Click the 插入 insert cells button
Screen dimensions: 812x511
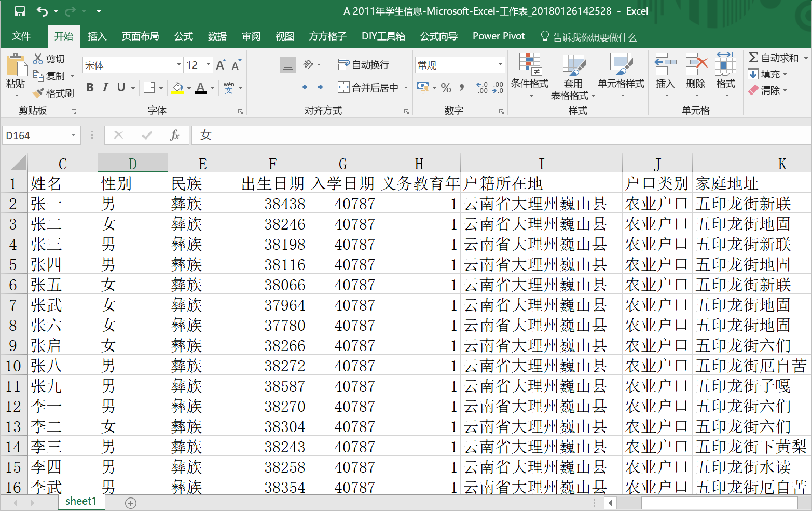point(665,75)
